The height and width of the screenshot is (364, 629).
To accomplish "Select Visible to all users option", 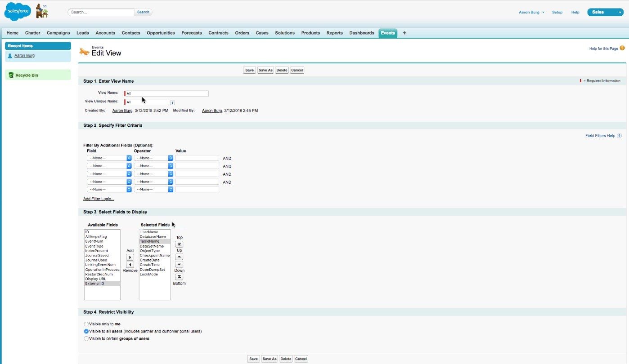I will click(86, 331).
